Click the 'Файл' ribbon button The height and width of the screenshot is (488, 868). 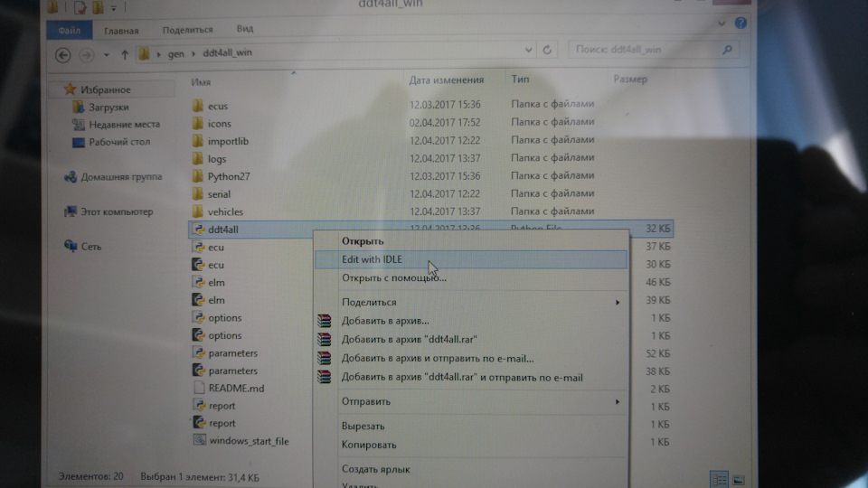point(71,30)
